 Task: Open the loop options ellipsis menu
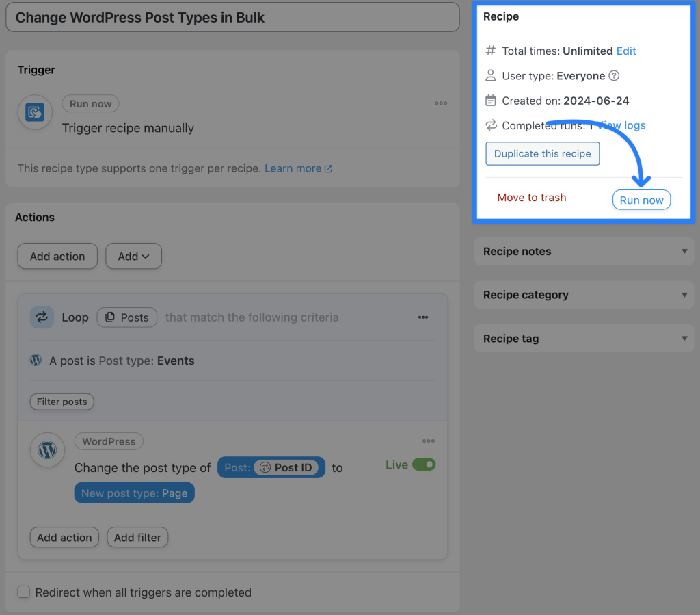(423, 317)
